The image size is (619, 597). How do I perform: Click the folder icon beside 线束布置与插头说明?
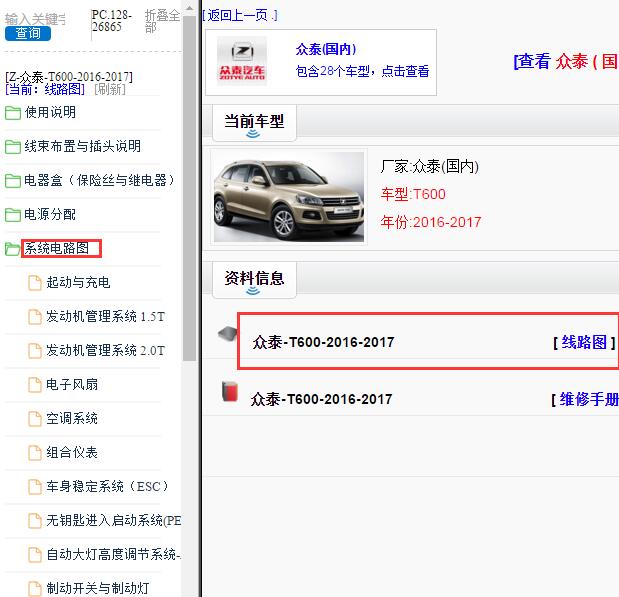(13, 146)
